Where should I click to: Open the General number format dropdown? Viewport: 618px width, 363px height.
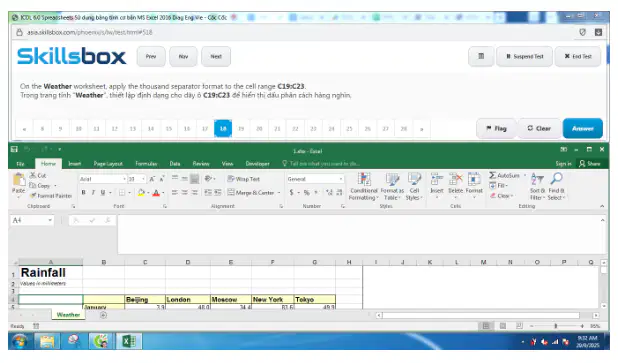341,179
